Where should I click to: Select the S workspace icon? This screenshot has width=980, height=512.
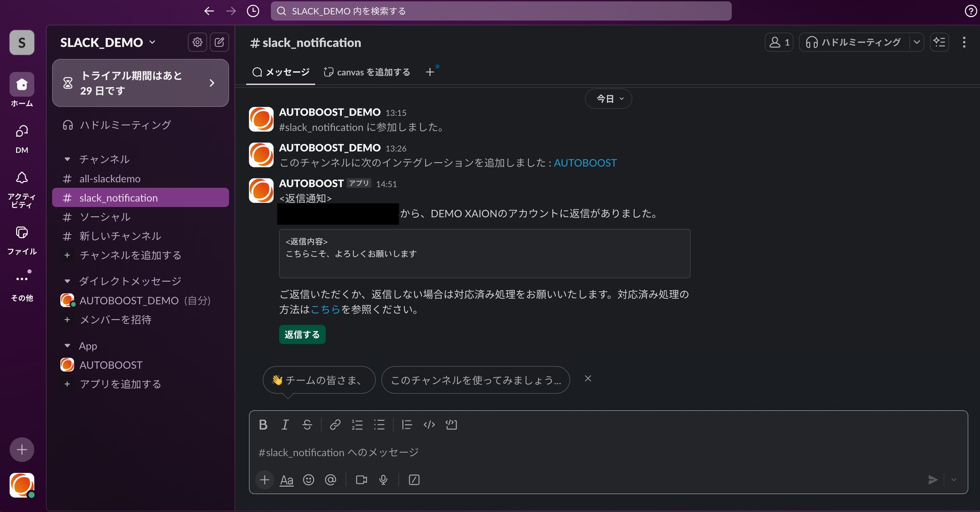(x=22, y=43)
